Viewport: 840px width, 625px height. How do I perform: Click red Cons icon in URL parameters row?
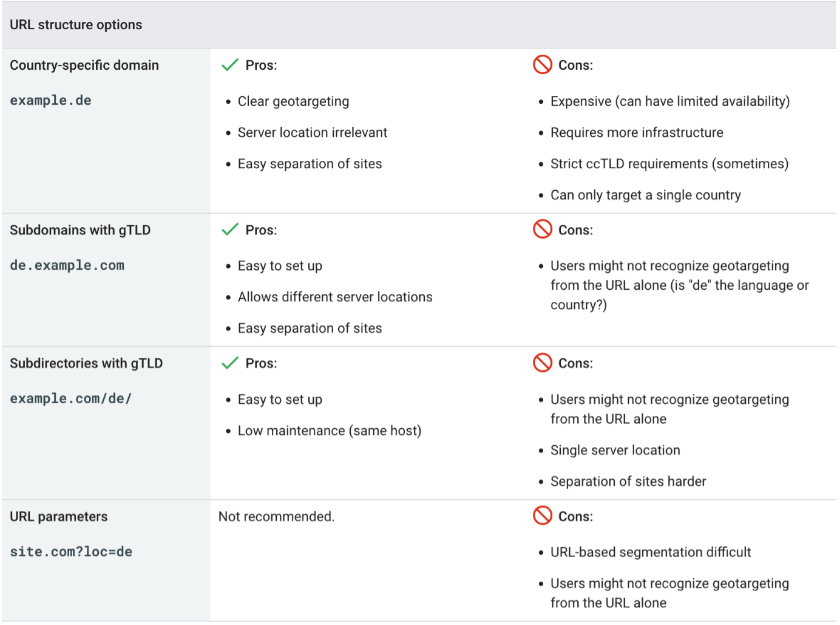tap(542, 516)
